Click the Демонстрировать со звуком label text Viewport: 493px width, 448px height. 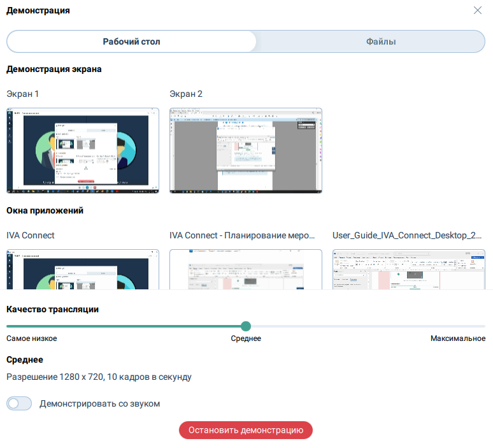click(99, 403)
